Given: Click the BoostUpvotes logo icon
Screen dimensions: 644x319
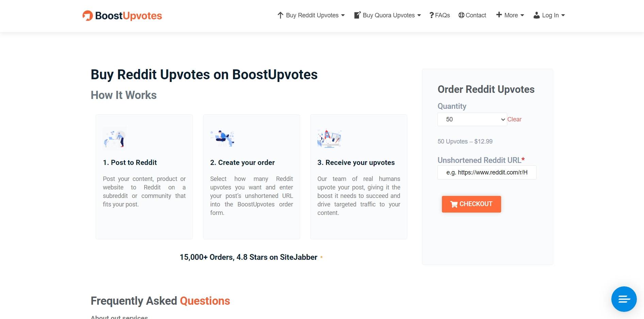Looking at the screenshot, I should 88,16.
